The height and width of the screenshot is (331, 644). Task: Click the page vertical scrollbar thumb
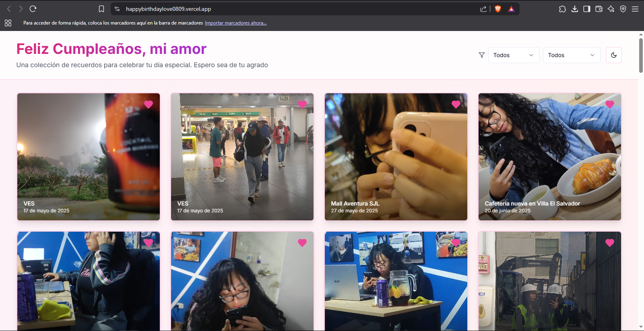(x=641, y=56)
